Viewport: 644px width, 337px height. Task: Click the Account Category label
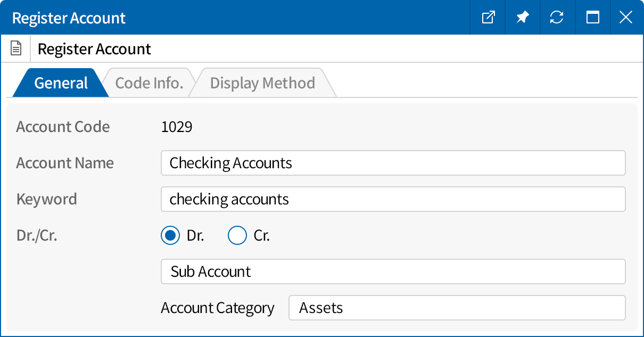coord(217,308)
